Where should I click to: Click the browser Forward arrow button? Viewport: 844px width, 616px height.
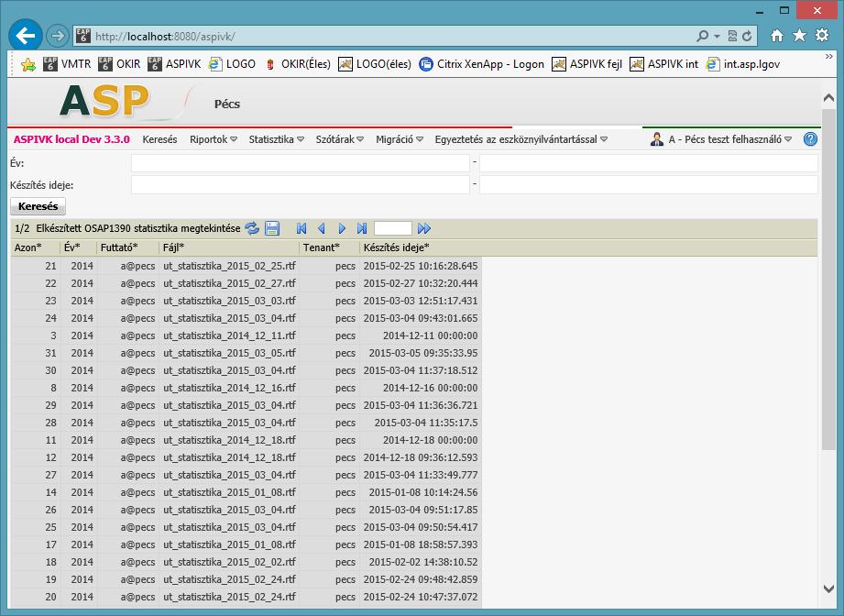[x=57, y=36]
